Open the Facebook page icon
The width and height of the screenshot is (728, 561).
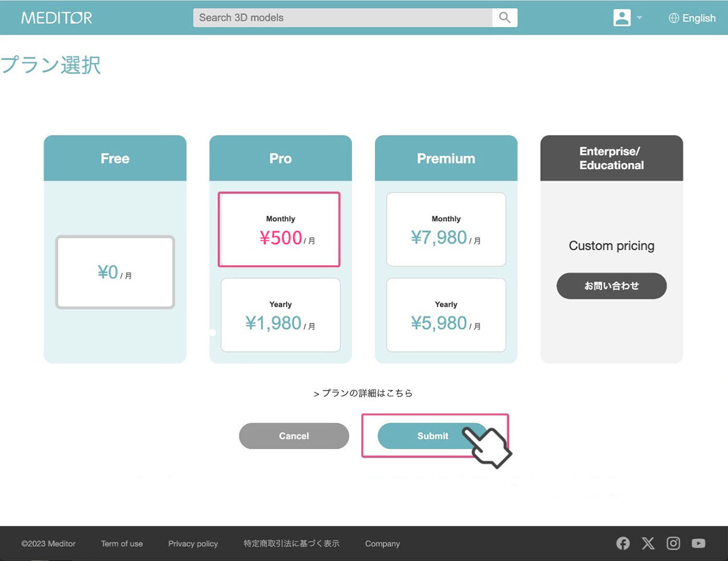coord(623,543)
